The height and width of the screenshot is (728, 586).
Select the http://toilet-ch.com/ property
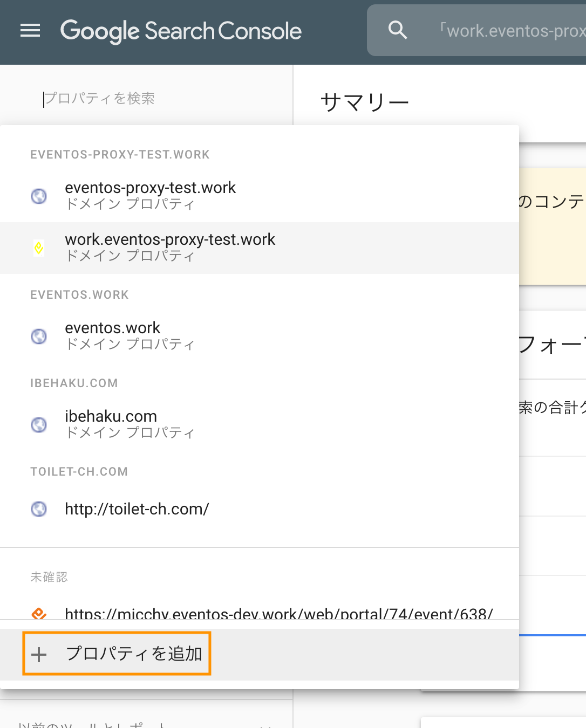tap(260, 509)
